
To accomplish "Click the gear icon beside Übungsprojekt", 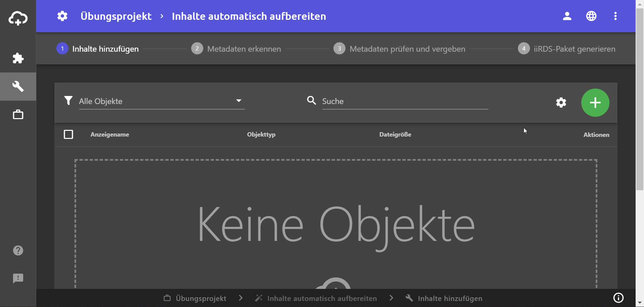I will coord(62,16).
